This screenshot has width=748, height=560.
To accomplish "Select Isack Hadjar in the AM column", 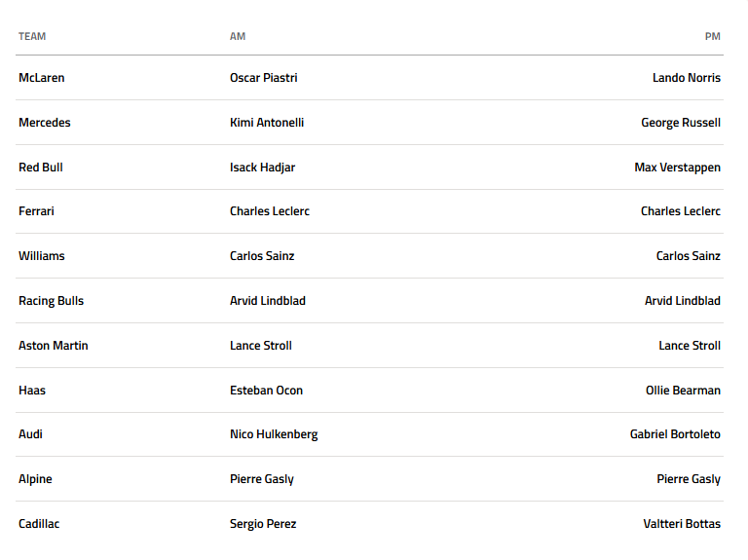I will pyautogui.click(x=262, y=168).
